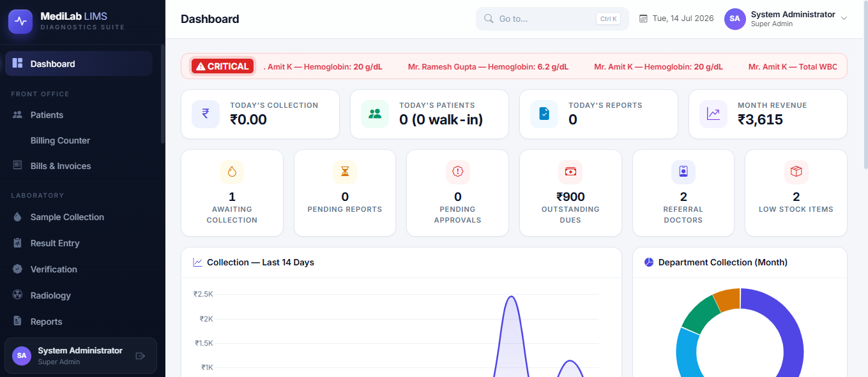Click the Go to search field
The height and width of the screenshot is (377, 868).
click(552, 18)
